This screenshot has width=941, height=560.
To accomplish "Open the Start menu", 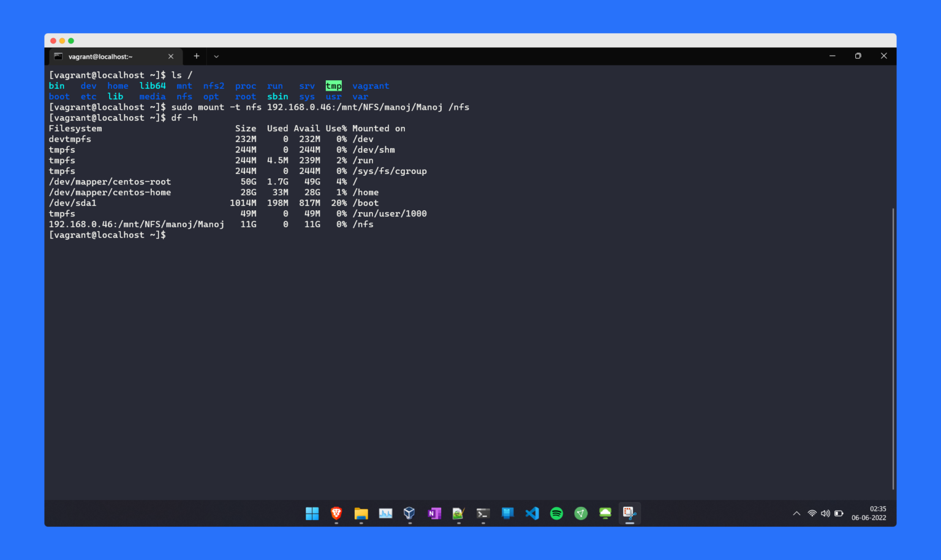I will (312, 513).
